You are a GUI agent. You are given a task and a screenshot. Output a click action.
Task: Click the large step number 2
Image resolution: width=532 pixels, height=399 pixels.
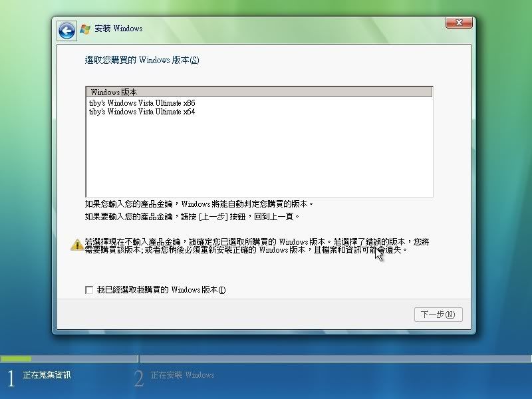(x=138, y=378)
